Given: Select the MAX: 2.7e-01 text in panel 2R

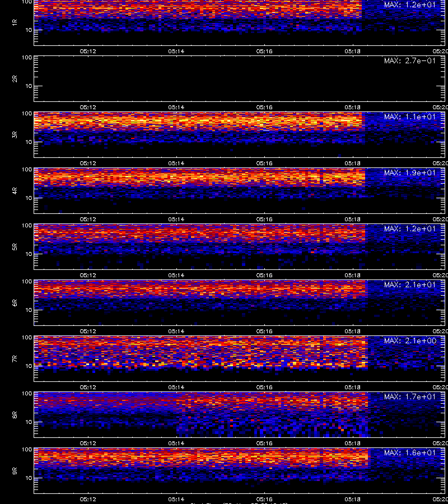Looking at the screenshot, I should (410, 60).
